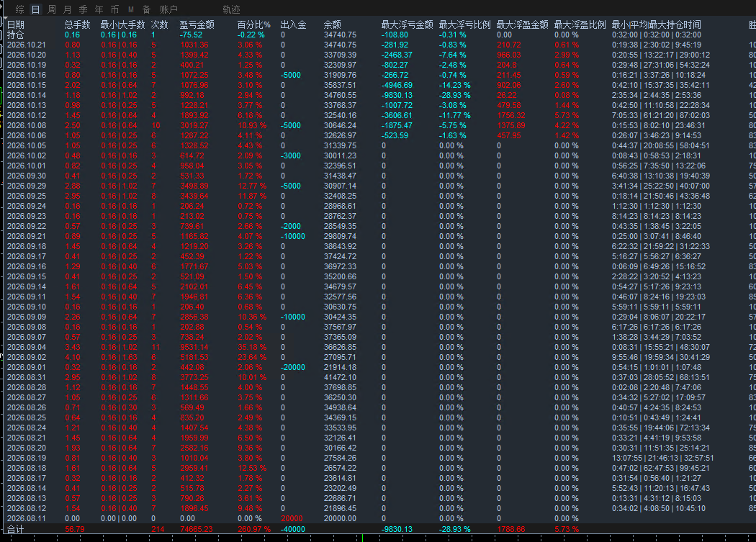Click the 9531.14 profit value
The height and width of the screenshot is (542, 756).
pyautogui.click(x=194, y=347)
